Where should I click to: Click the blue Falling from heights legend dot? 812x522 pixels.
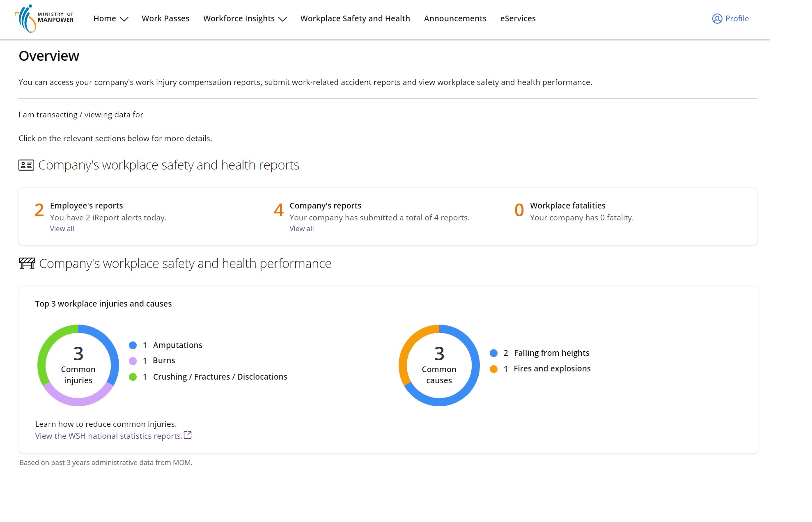point(493,353)
